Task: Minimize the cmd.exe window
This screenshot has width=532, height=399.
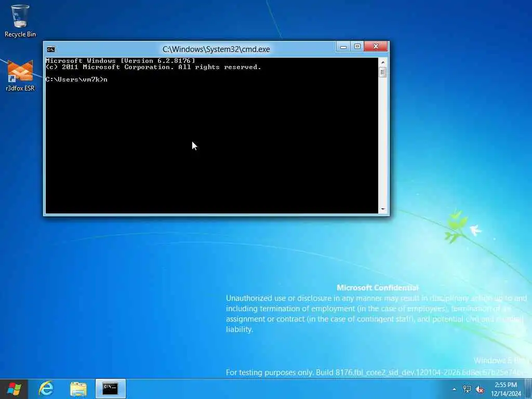Action: pos(343,47)
